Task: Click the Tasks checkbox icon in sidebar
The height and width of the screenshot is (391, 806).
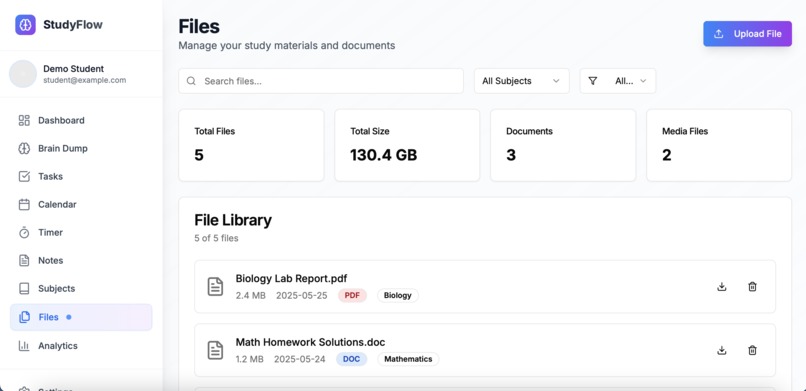Action: tap(24, 176)
